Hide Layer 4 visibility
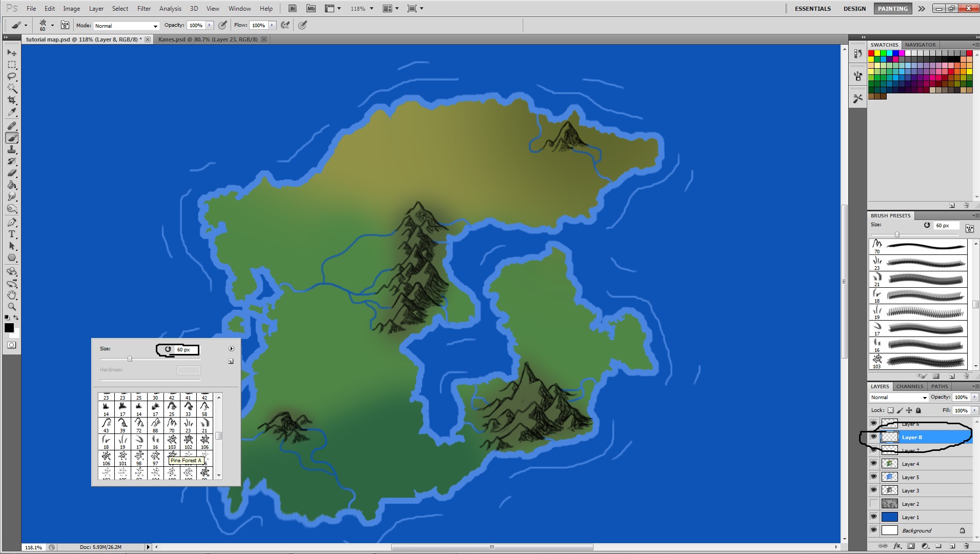 874,463
